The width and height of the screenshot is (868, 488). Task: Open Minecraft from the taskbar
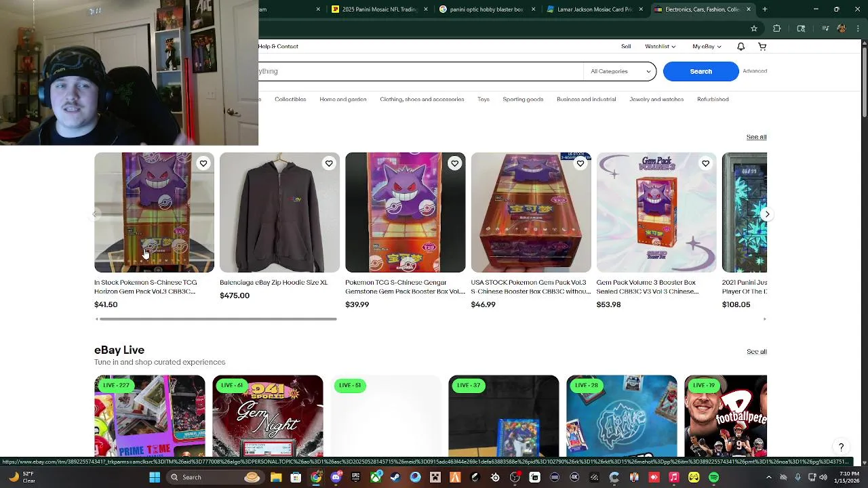(x=434, y=477)
